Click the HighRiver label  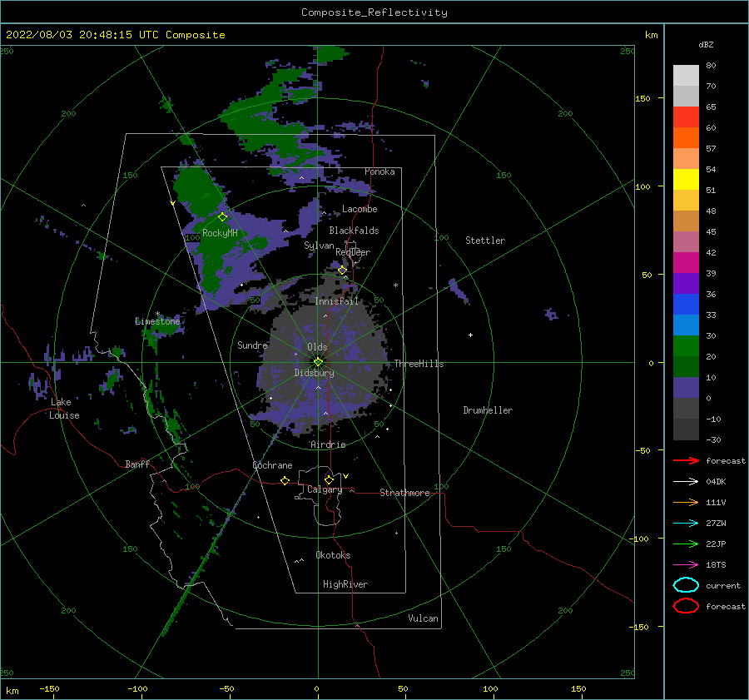click(345, 584)
